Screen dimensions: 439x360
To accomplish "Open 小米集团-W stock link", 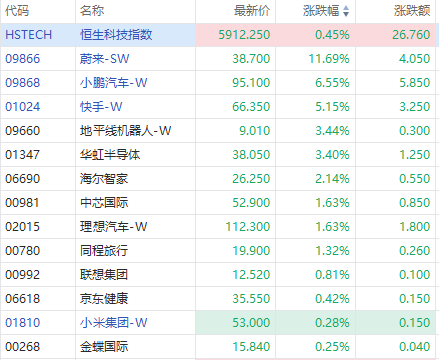I will coord(113,323).
